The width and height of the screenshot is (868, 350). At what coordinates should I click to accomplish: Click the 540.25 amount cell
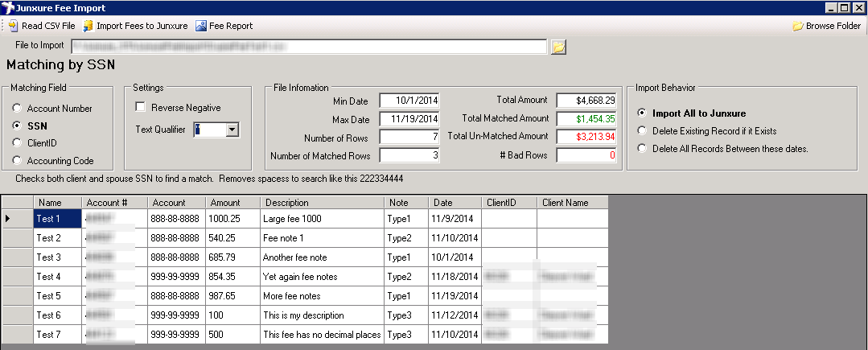(233, 238)
